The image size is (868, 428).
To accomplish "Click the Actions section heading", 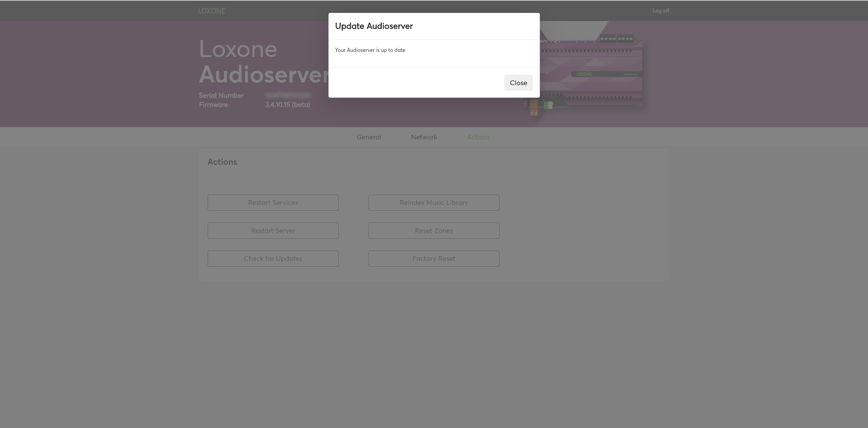I will pyautogui.click(x=222, y=162).
